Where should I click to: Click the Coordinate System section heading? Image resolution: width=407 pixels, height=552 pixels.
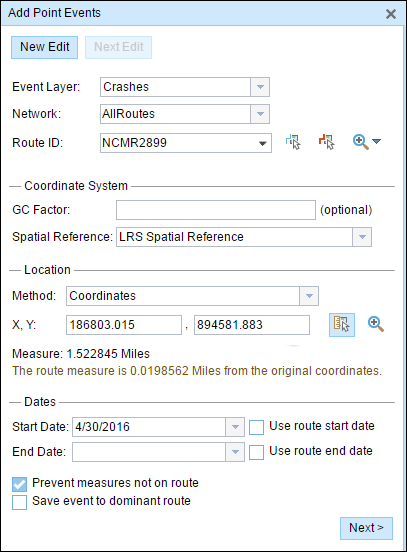coord(76,186)
